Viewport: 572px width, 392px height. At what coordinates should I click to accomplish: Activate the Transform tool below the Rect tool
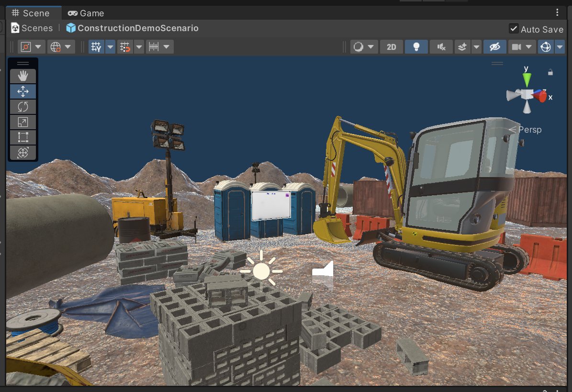23,153
